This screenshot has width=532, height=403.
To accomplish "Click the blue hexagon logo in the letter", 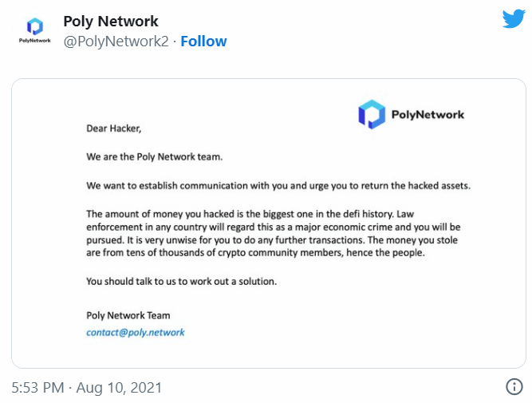I will pos(371,114).
